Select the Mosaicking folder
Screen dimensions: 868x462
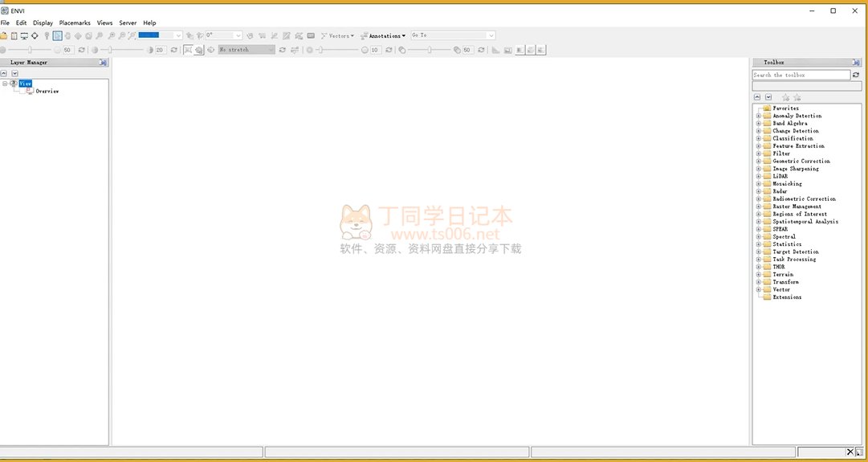(787, 184)
